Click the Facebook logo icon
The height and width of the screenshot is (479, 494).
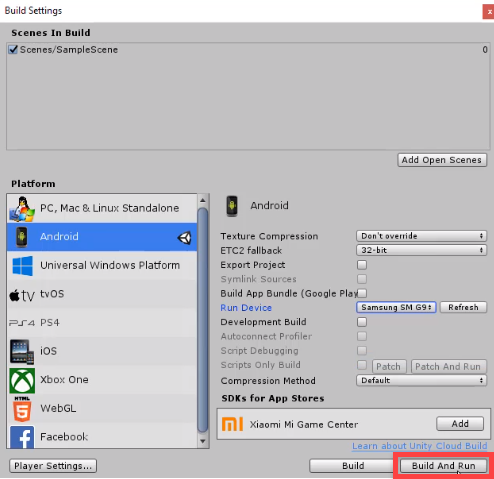pyautogui.click(x=22, y=437)
